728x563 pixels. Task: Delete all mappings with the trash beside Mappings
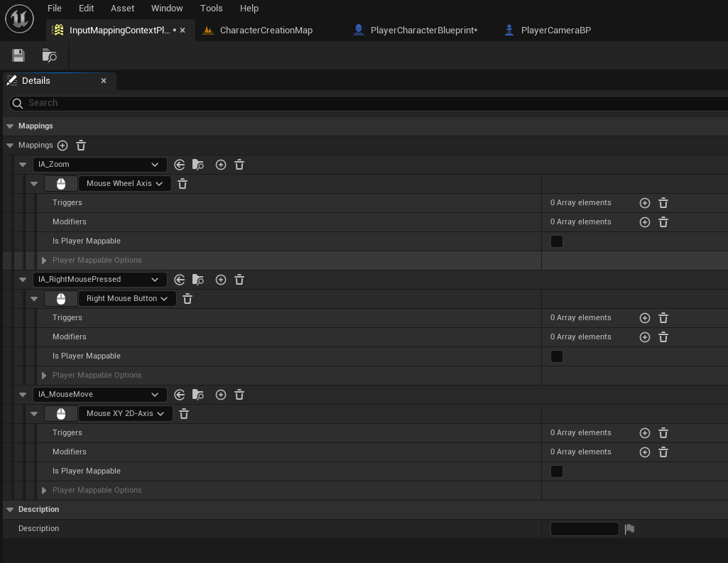pyautogui.click(x=81, y=146)
